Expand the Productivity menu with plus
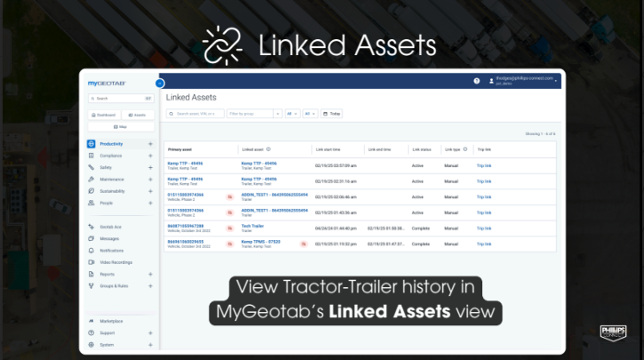 [x=150, y=144]
